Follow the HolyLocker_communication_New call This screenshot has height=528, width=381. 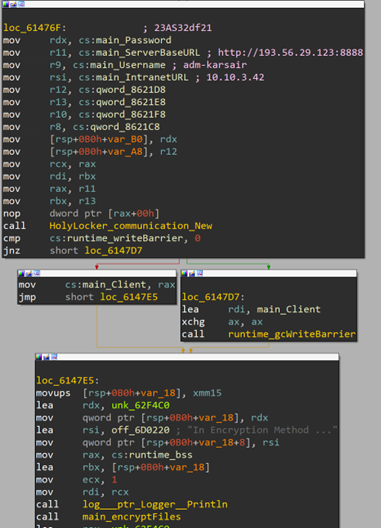point(131,226)
